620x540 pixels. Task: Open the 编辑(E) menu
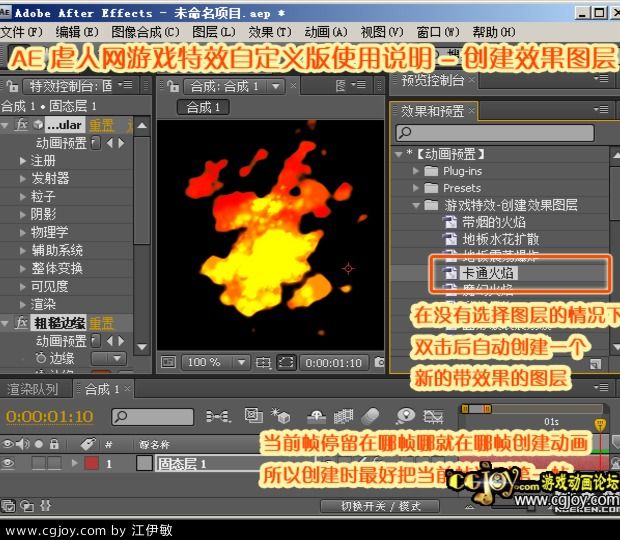point(77,32)
